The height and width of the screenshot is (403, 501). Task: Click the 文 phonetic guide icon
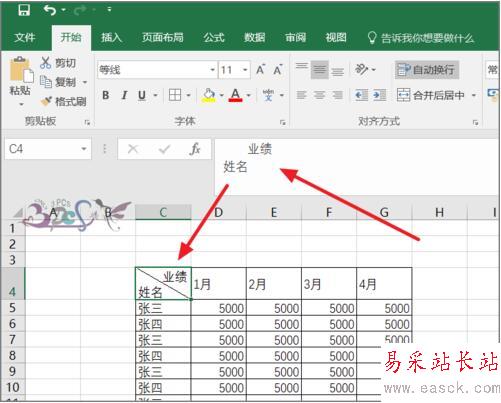tap(268, 95)
